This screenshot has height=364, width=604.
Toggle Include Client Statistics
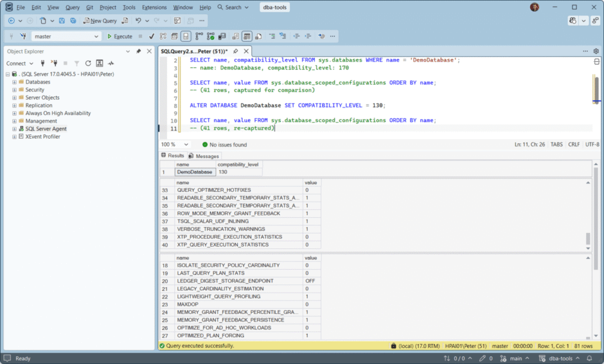coord(222,36)
